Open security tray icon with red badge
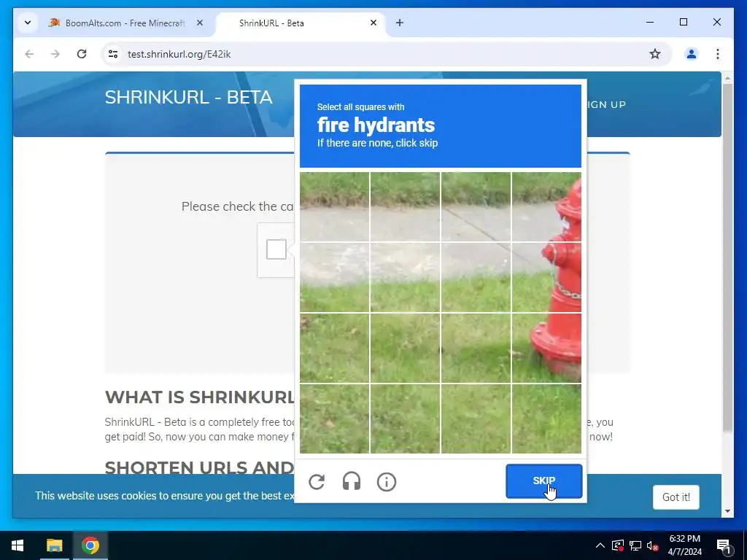747x560 pixels. point(618,545)
